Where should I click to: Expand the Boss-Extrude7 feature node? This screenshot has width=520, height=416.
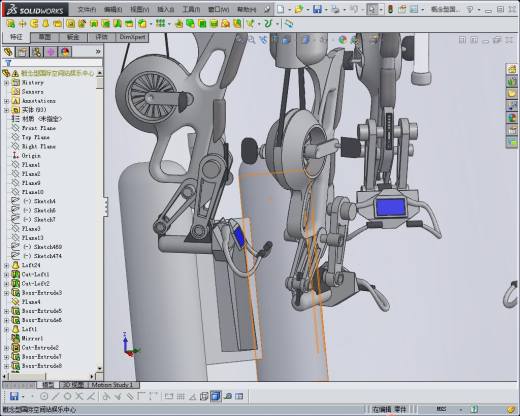pyautogui.click(x=6, y=357)
